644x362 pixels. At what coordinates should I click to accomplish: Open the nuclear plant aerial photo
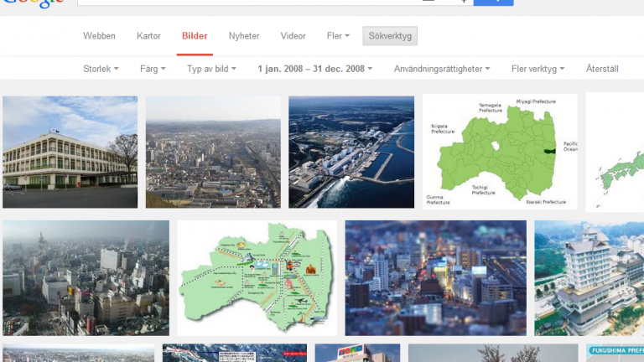[351, 152]
